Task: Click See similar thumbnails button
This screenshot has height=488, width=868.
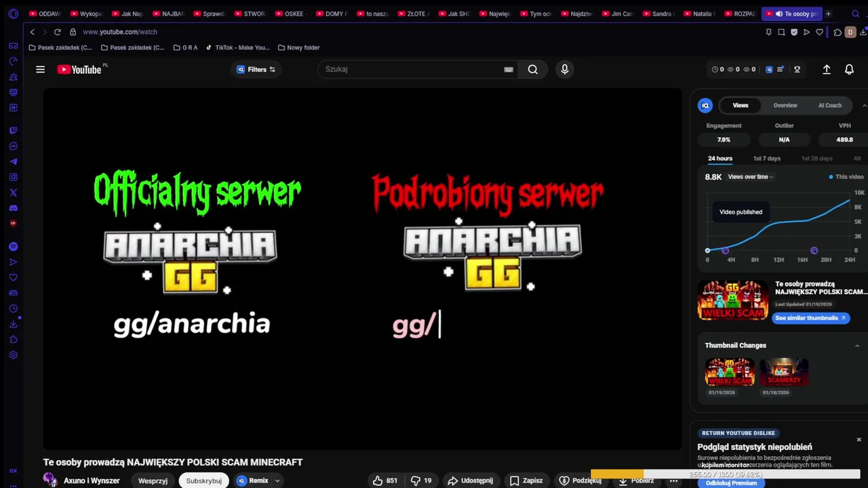Action: [810, 318]
